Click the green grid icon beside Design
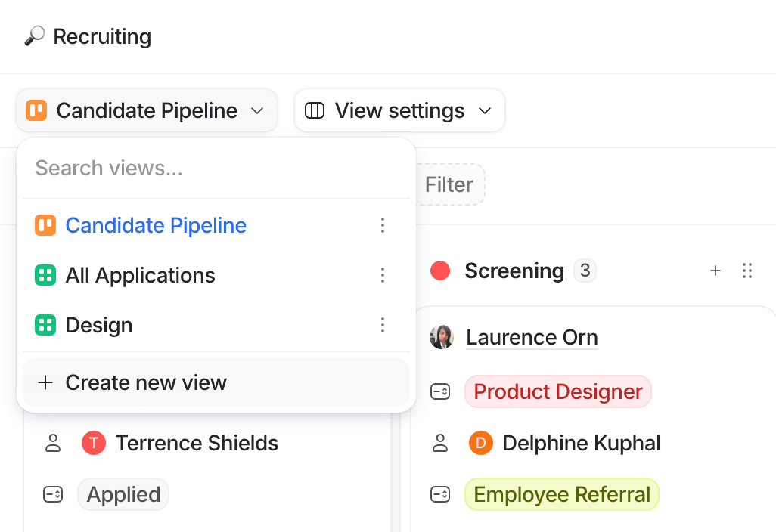776x532 pixels. (x=45, y=325)
